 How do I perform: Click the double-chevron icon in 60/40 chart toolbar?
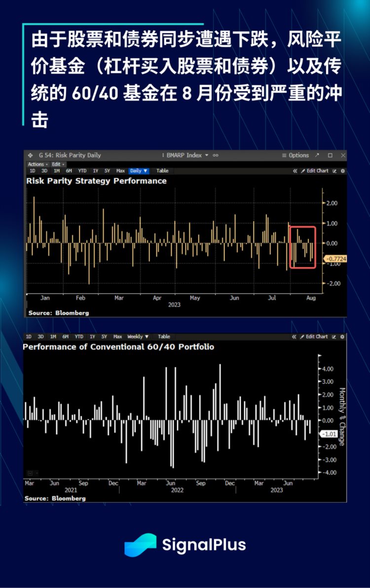(x=295, y=337)
